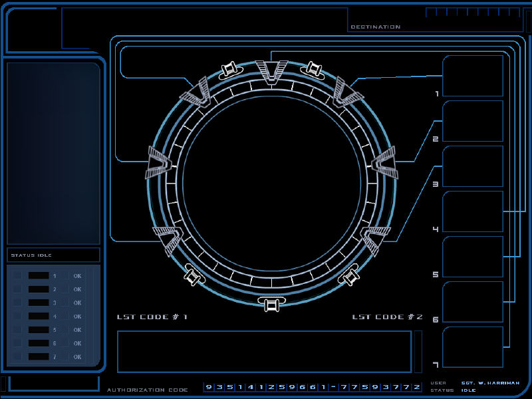532x399 pixels.
Task: Click the segmented tick meter above DESTINATION
Action: click(x=473, y=13)
